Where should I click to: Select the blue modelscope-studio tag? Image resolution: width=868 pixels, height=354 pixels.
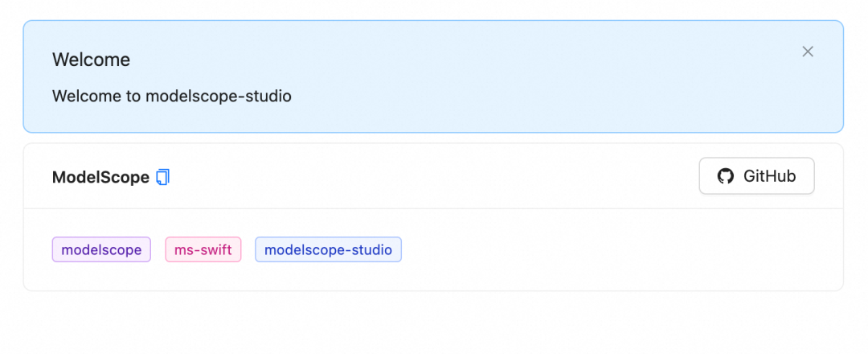pyautogui.click(x=328, y=250)
